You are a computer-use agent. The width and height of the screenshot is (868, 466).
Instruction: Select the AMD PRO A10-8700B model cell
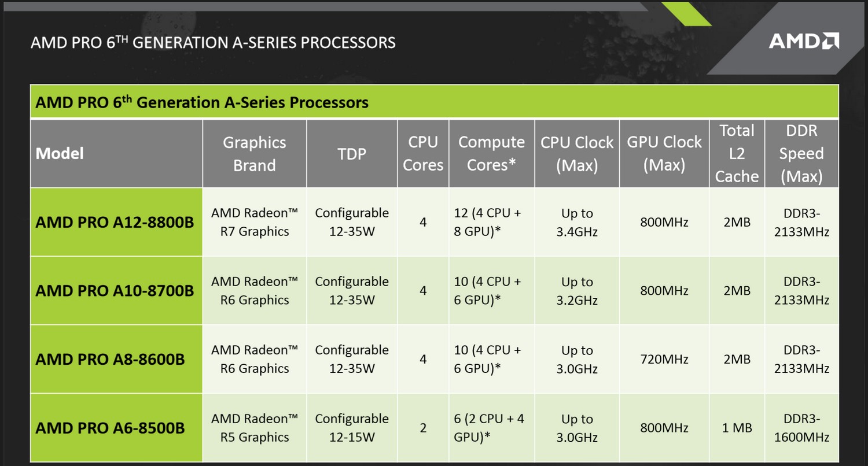116,291
